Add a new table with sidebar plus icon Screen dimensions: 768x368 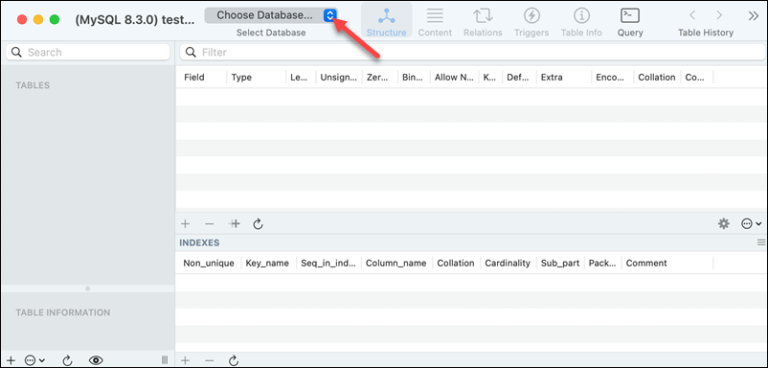pyautogui.click(x=10, y=360)
